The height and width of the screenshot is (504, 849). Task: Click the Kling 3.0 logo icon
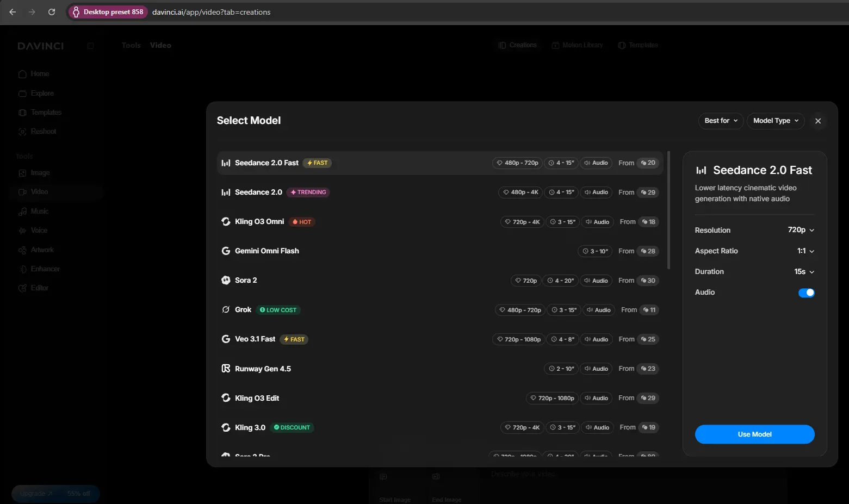(226, 427)
